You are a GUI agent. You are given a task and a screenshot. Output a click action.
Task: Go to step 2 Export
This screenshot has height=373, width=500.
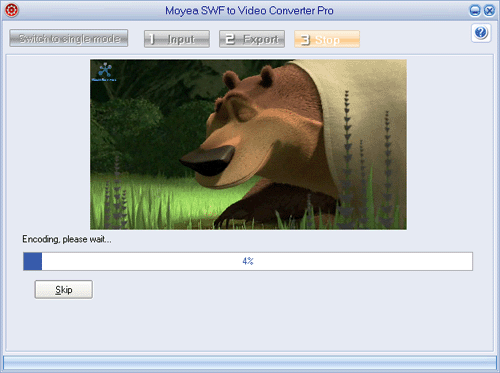point(252,39)
